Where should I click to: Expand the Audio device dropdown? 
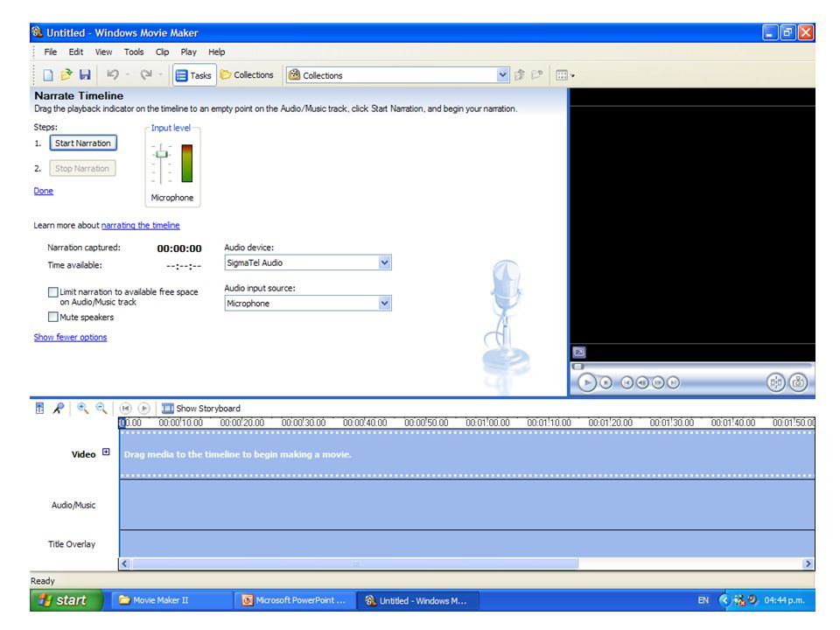coord(384,262)
